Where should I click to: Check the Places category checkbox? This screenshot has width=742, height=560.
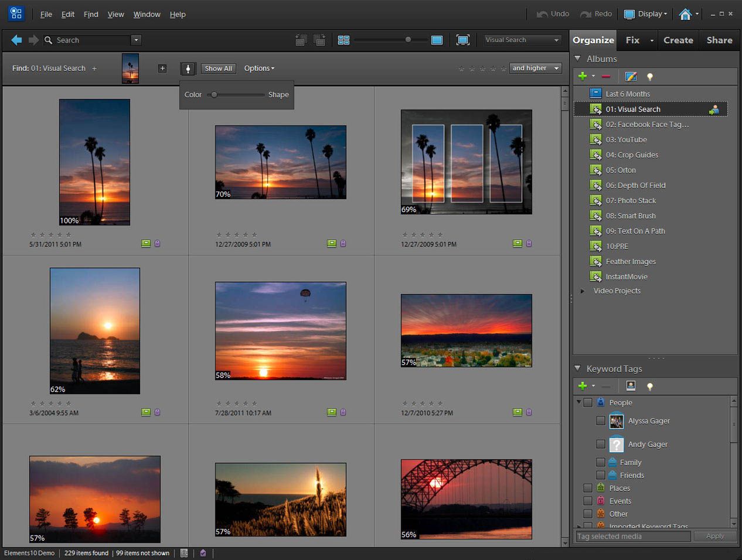click(588, 488)
